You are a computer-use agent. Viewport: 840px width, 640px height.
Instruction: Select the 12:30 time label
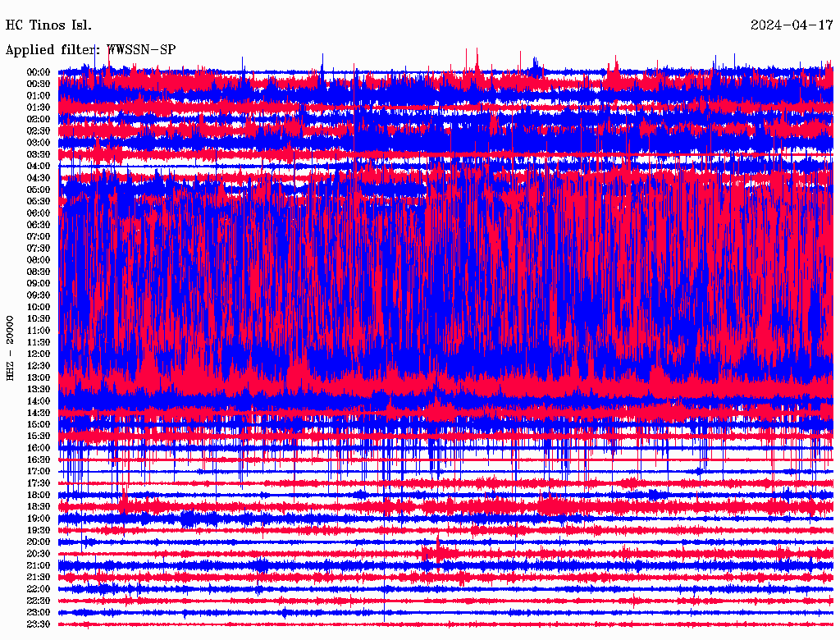click(x=39, y=366)
